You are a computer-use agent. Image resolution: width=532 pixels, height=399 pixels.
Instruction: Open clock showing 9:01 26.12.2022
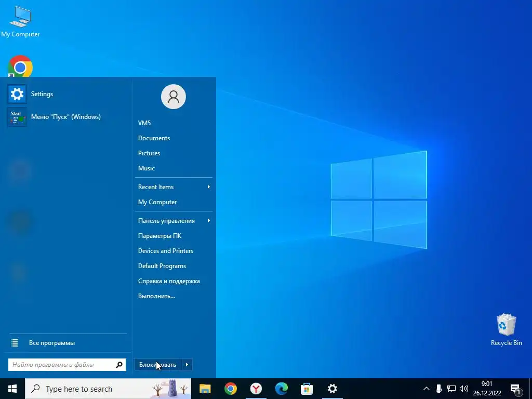click(x=487, y=389)
